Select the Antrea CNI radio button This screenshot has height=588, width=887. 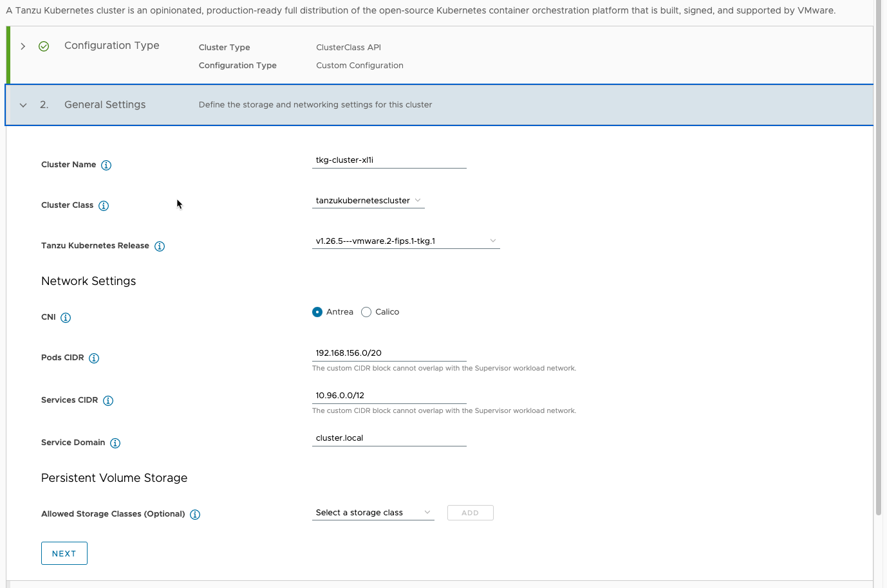[317, 312]
